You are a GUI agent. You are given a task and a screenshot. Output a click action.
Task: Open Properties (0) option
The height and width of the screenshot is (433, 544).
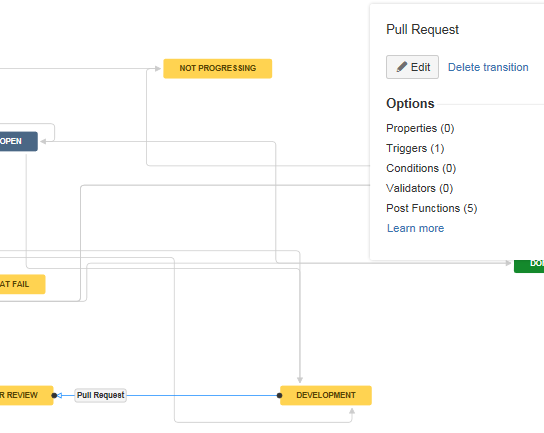pyautogui.click(x=420, y=128)
